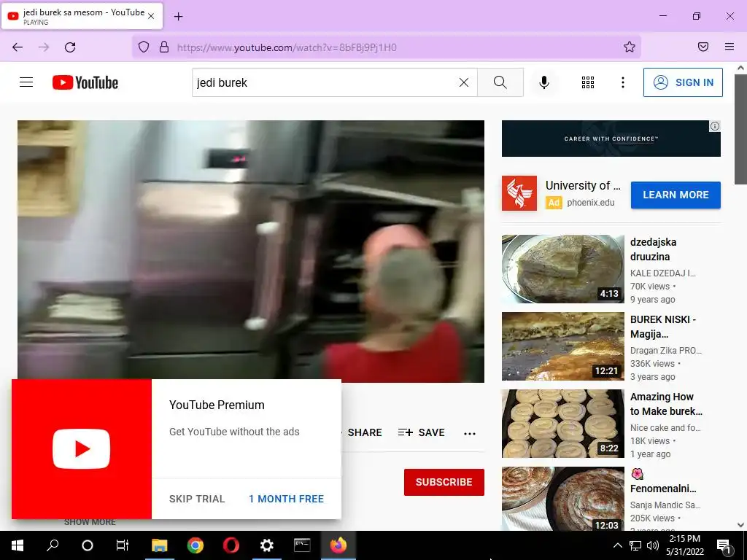Reload the page with refresh icon
747x560 pixels.
coord(70,47)
